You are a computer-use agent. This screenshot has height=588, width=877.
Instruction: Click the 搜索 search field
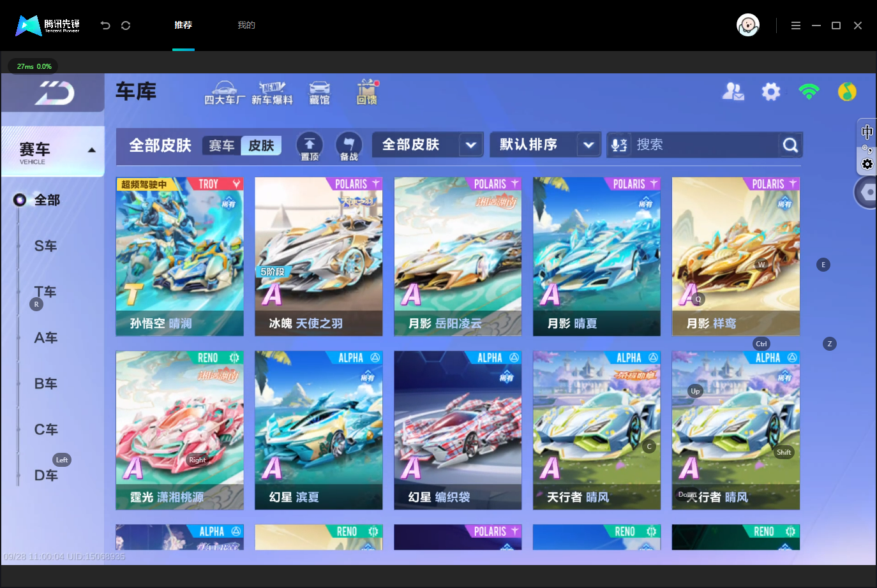tap(705, 145)
